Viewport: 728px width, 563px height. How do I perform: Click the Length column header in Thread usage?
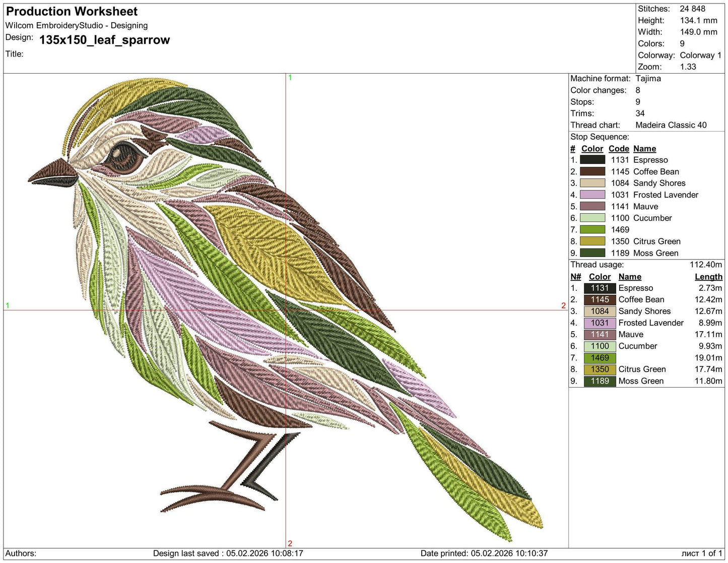708,276
